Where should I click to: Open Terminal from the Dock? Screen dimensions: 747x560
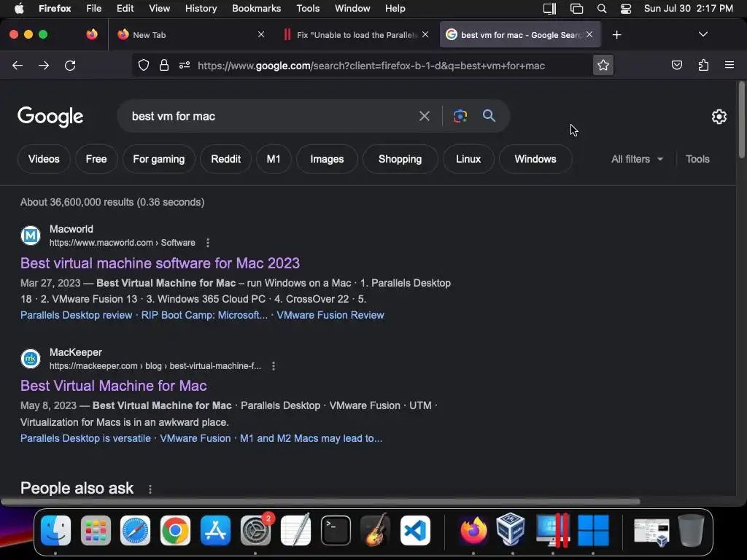[x=336, y=530]
